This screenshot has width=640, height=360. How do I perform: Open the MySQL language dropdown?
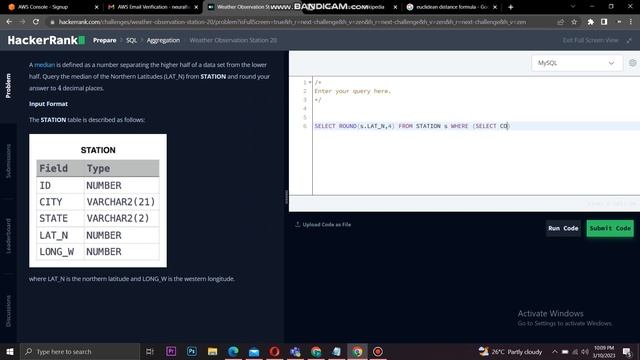(x=577, y=63)
